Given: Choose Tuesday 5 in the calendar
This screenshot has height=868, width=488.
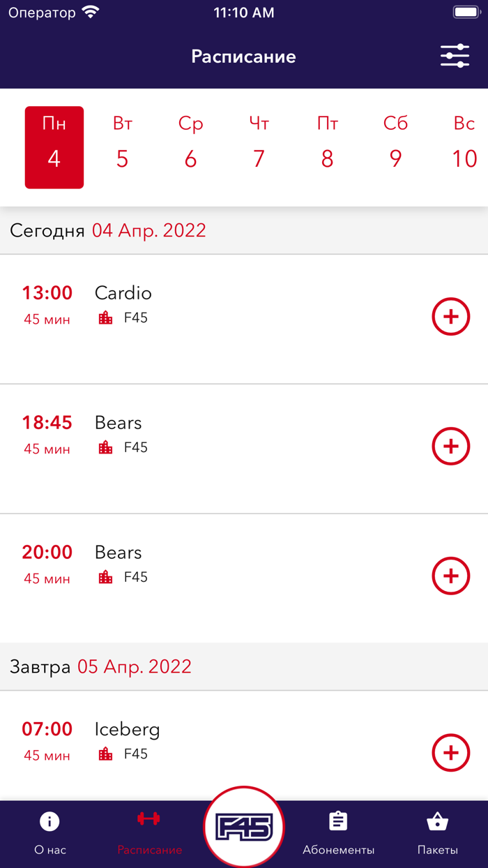Looking at the screenshot, I should [x=123, y=147].
